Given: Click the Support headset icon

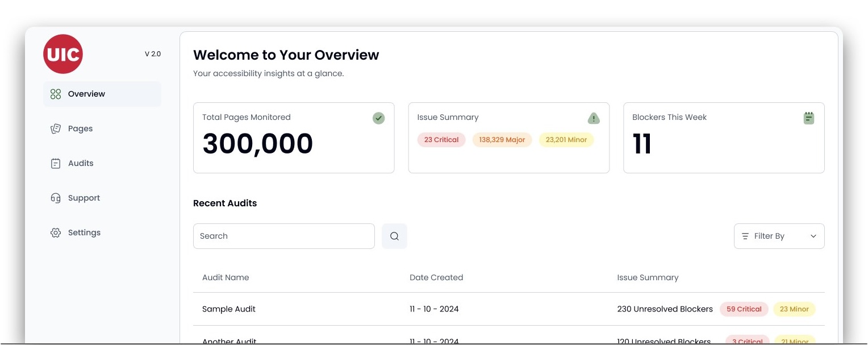Looking at the screenshot, I should (56, 198).
